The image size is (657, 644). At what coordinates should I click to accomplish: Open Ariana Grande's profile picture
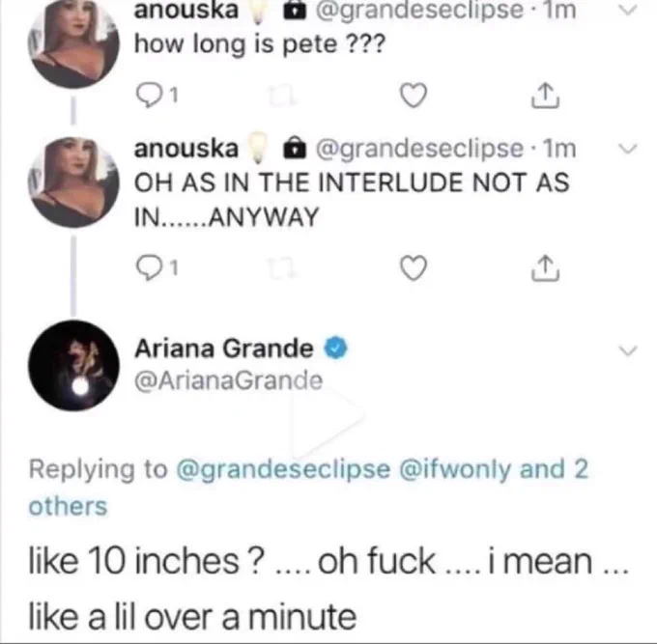[x=73, y=366]
